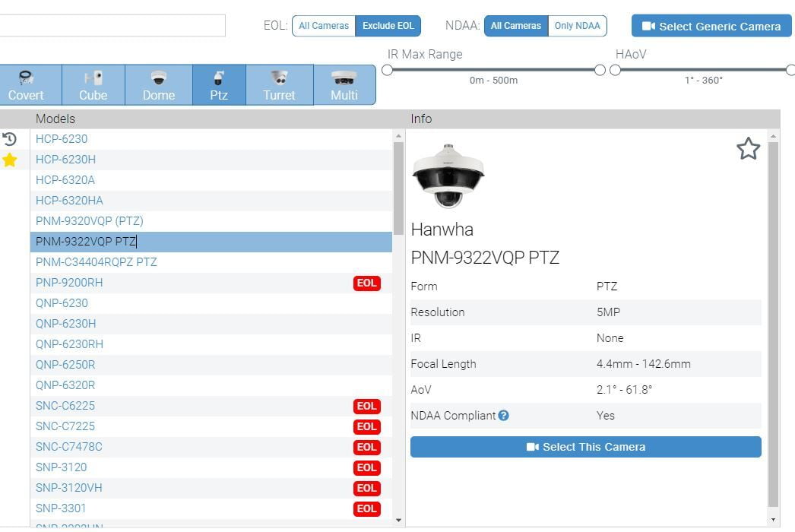
Task: Set NDAA filter to Only NDAA
Action: click(x=578, y=26)
